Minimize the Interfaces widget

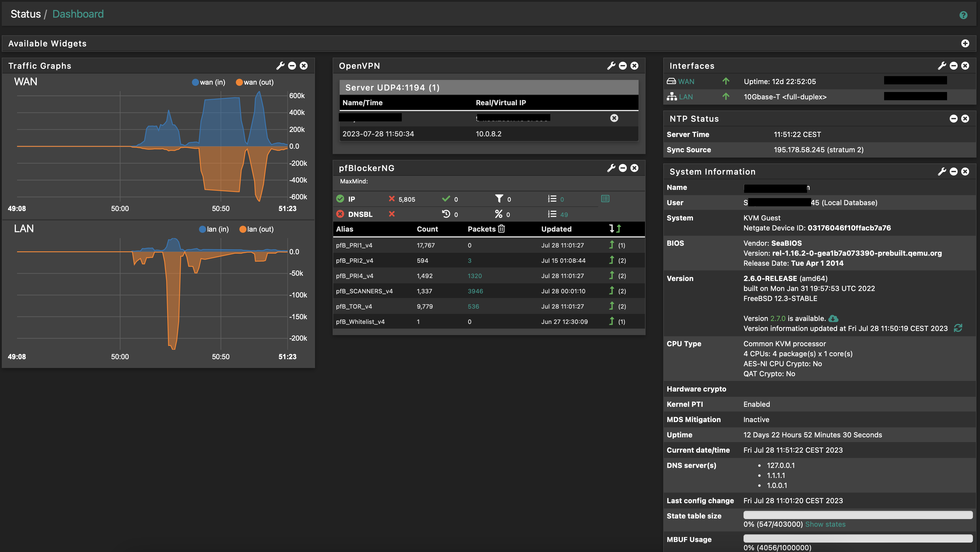(953, 66)
